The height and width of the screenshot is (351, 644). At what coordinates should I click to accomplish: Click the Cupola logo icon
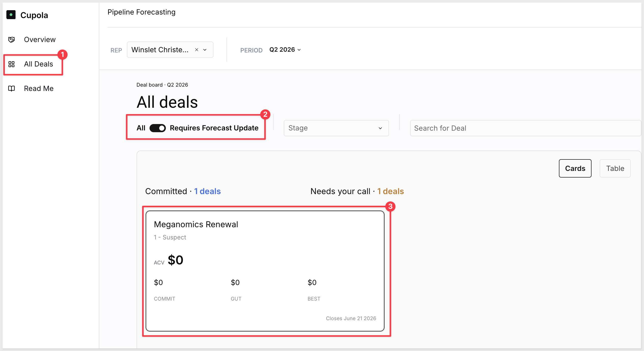pyautogui.click(x=11, y=15)
